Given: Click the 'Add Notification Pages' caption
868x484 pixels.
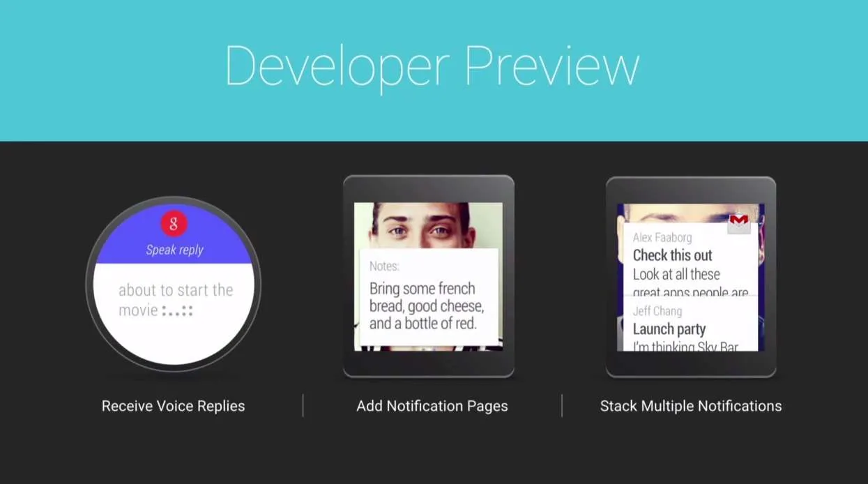Looking at the screenshot, I should 432,406.
